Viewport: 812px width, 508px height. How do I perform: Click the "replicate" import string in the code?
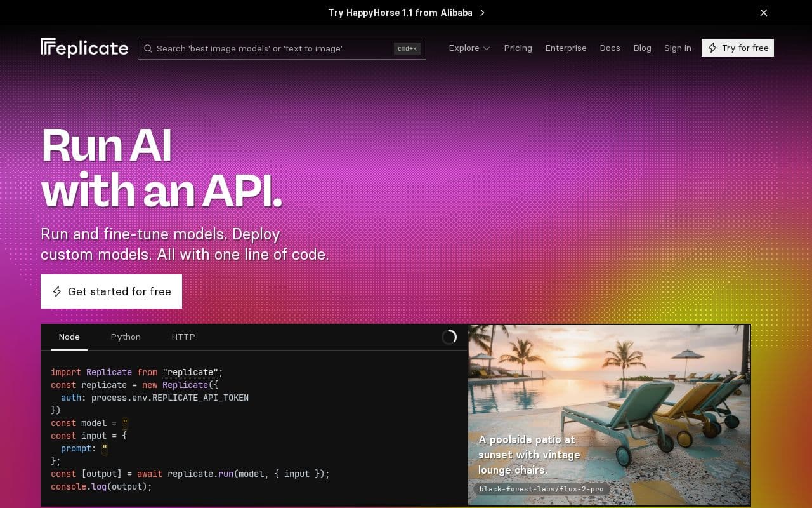tap(190, 372)
